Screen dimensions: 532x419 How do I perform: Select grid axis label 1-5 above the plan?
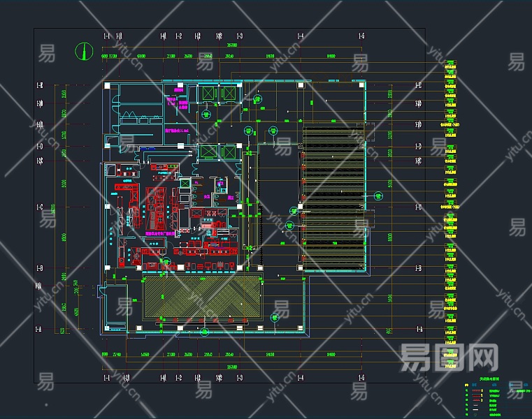click(x=361, y=36)
